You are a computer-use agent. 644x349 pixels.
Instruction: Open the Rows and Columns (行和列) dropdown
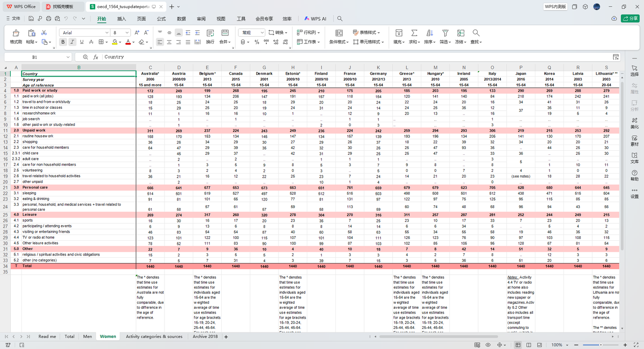coord(308,33)
